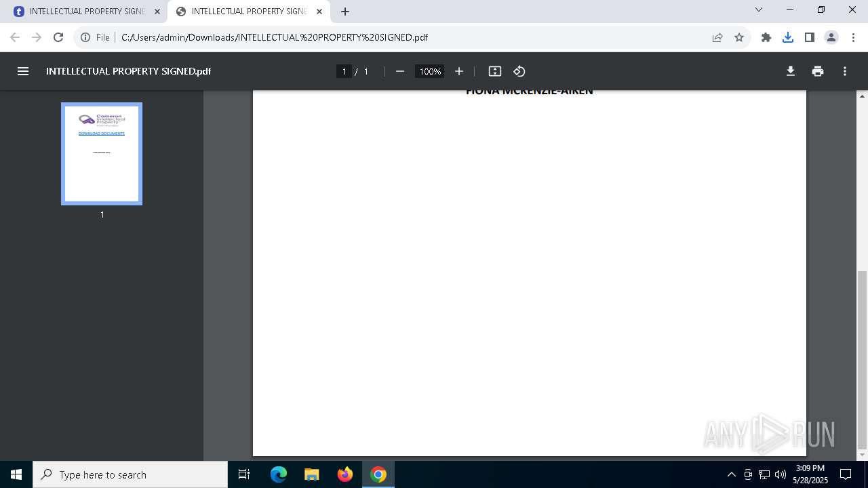Click the scrollbar down arrow
This screenshot has height=488, width=868.
click(x=862, y=455)
